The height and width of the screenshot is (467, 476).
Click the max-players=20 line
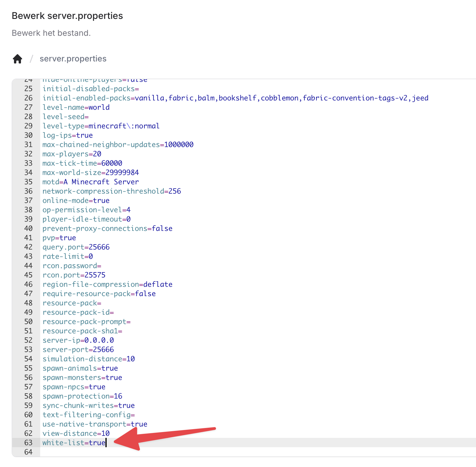pos(72,154)
